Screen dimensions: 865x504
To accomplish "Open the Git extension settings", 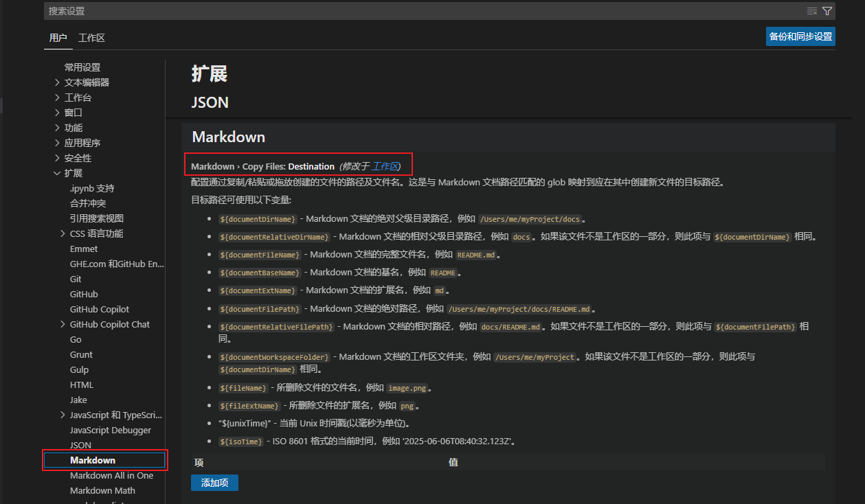I will pyautogui.click(x=76, y=279).
